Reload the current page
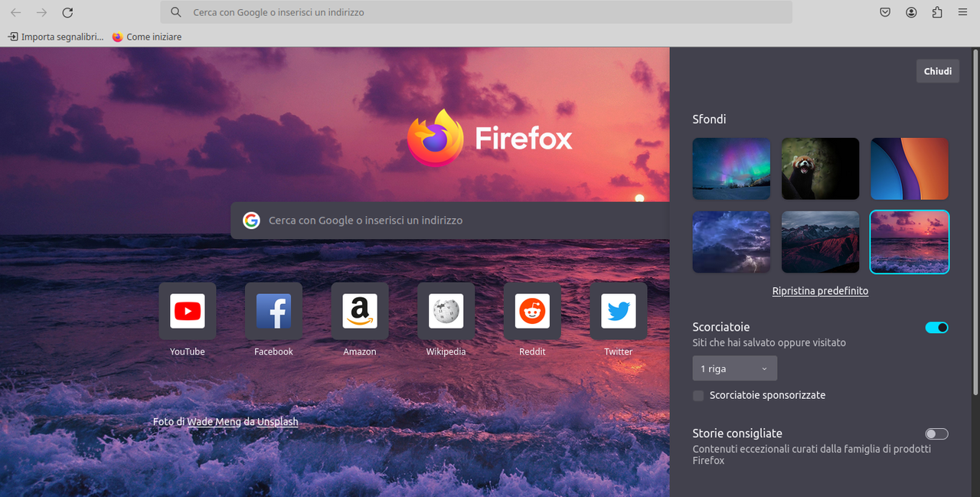The width and height of the screenshot is (980, 497). pyautogui.click(x=67, y=12)
